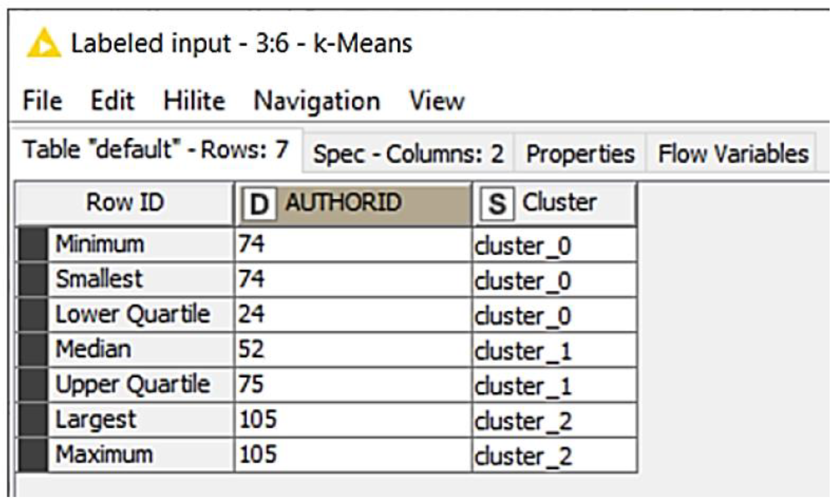Click the S type icon in Cluster header
The width and height of the screenshot is (837, 504).
click(496, 204)
